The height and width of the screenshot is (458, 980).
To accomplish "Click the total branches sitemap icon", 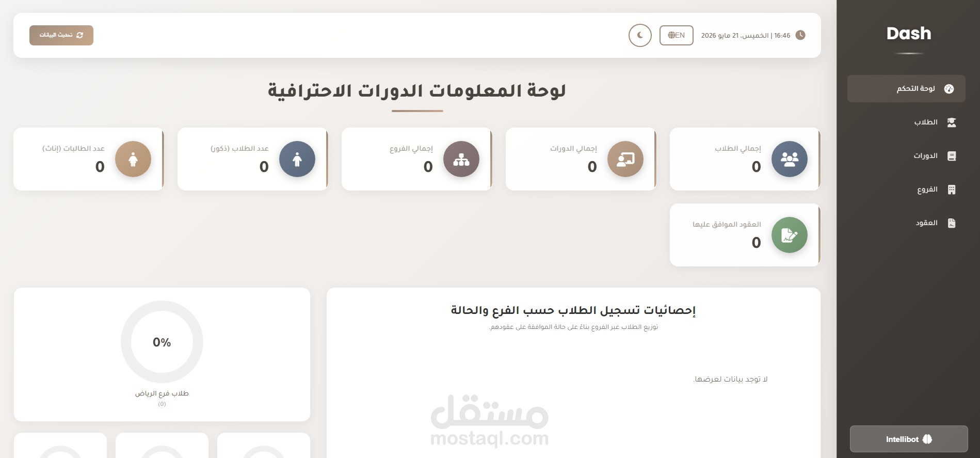I will pos(461,159).
